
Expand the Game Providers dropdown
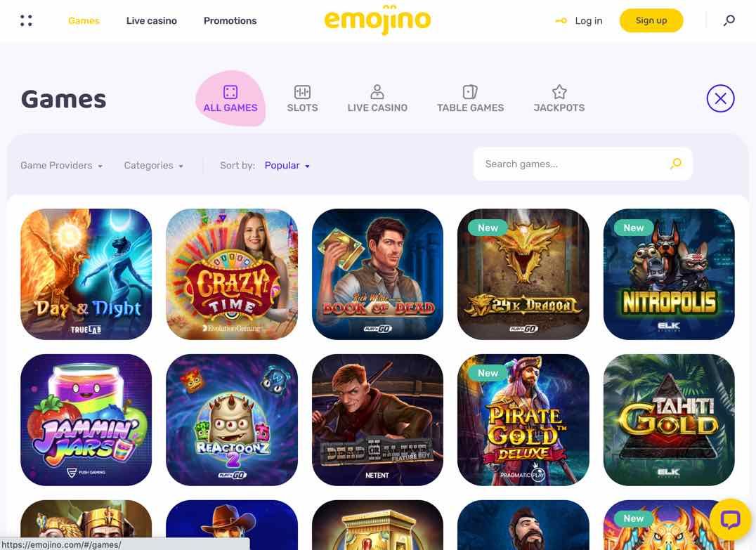(x=61, y=165)
